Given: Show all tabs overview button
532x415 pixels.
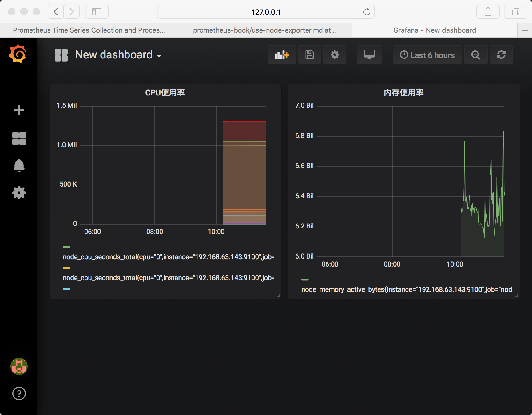Looking at the screenshot, I should (x=516, y=12).
